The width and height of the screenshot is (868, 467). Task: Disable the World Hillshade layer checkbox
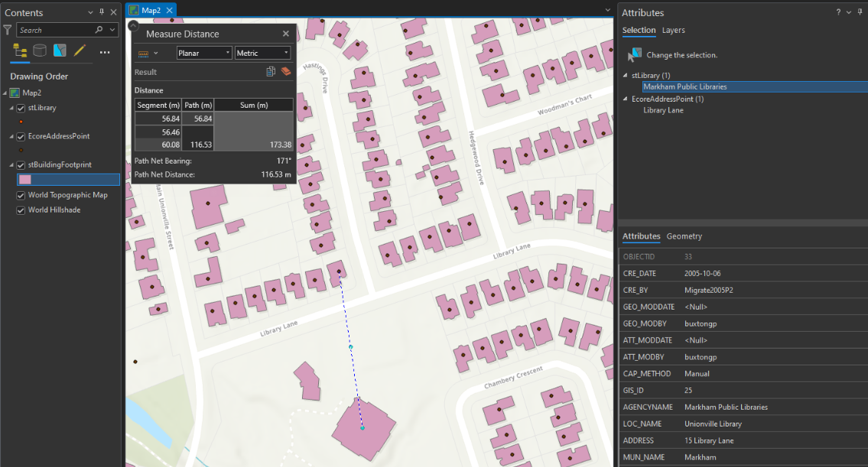coord(21,210)
